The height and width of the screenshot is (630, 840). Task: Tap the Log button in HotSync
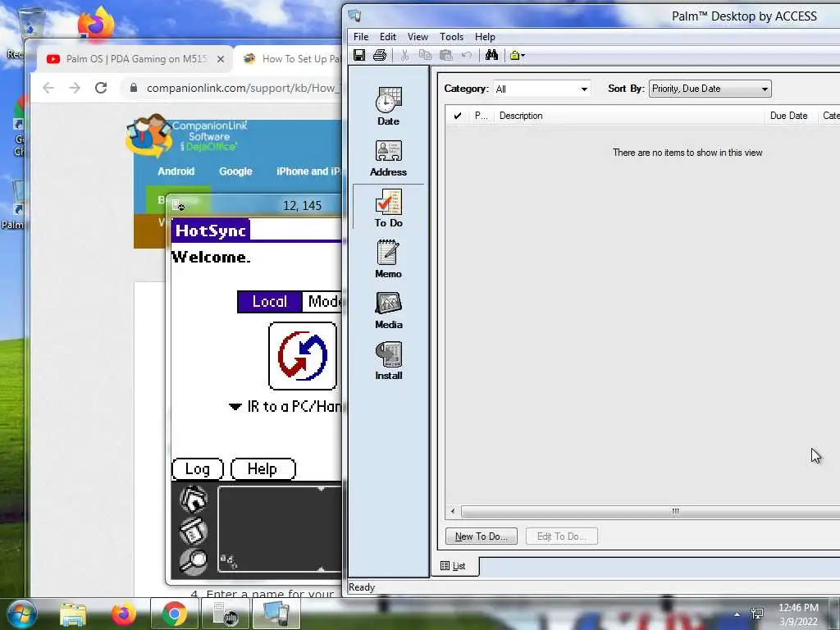coord(197,469)
